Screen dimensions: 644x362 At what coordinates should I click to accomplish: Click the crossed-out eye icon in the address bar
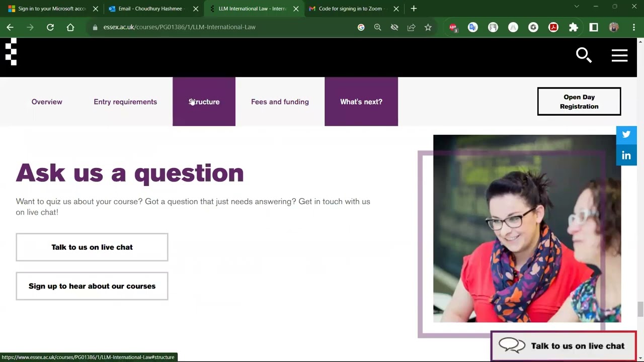click(x=394, y=27)
